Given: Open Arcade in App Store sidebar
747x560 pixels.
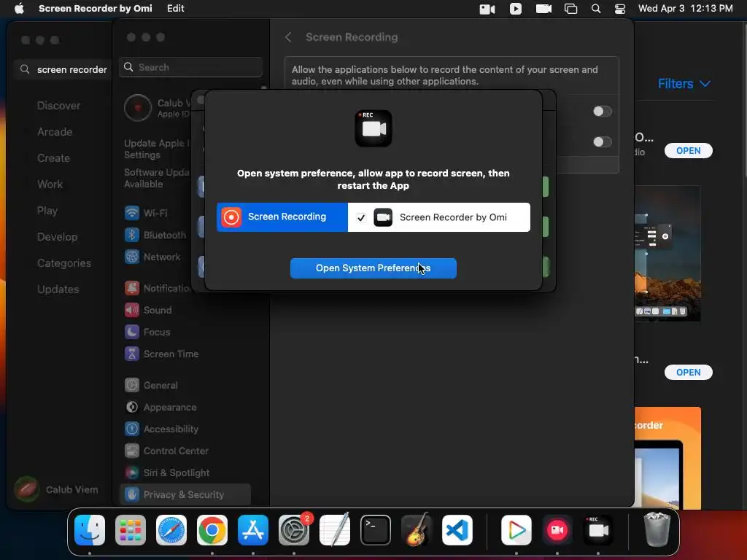Looking at the screenshot, I should tap(55, 132).
